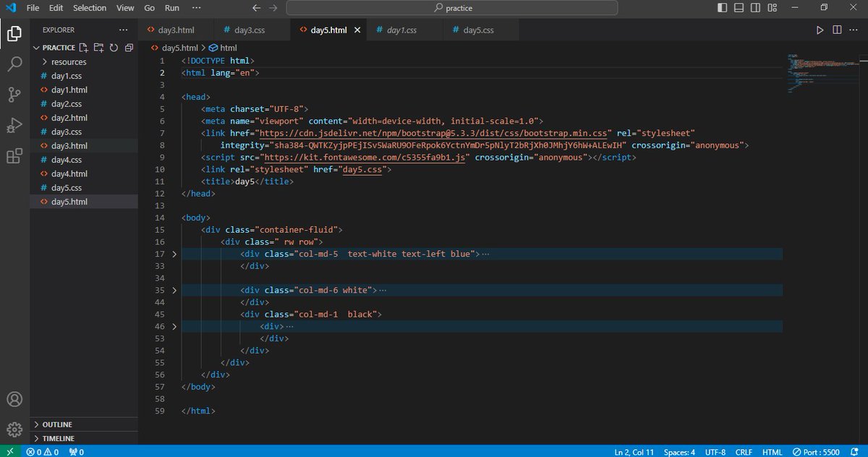Screen dimensions: 868x457
Task: Unfold the folded div on line 46
Action: click(x=174, y=326)
